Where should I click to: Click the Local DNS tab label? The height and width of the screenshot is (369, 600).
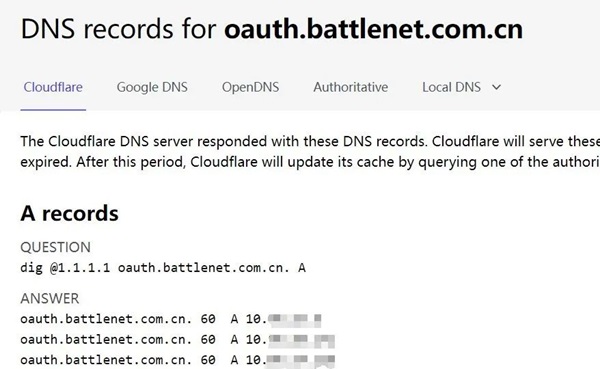[452, 87]
